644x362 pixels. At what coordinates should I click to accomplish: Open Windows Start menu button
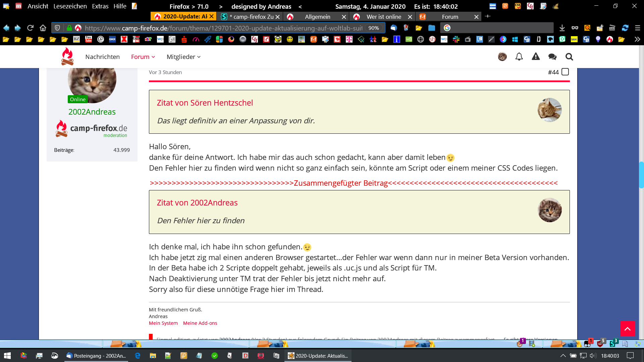[x=7, y=356]
